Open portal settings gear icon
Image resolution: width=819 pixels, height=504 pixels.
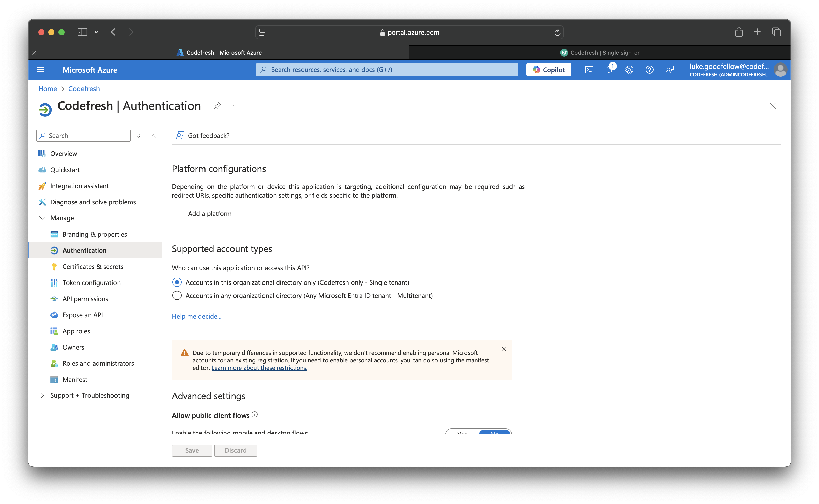click(x=629, y=70)
